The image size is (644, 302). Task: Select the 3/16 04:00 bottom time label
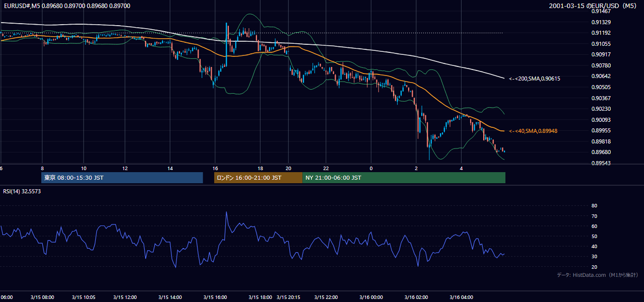point(461,297)
